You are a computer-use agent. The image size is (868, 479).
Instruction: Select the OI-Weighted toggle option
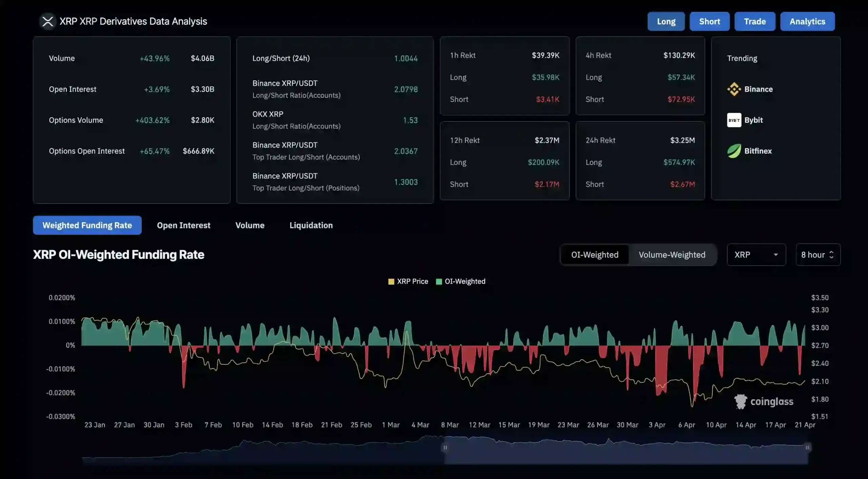(594, 255)
